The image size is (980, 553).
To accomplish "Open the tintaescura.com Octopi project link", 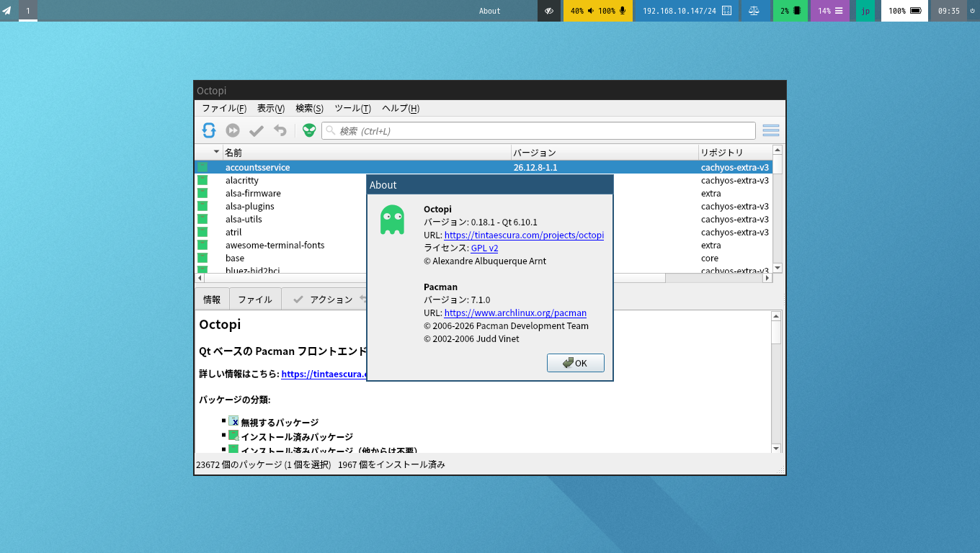I will 523,235.
